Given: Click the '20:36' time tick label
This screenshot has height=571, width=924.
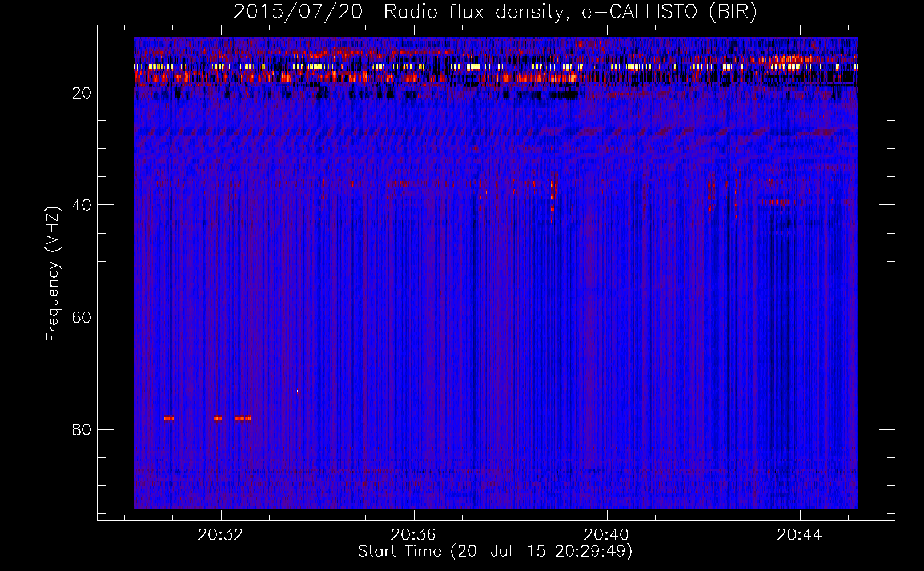Looking at the screenshot, I should [x=413, y=535].
